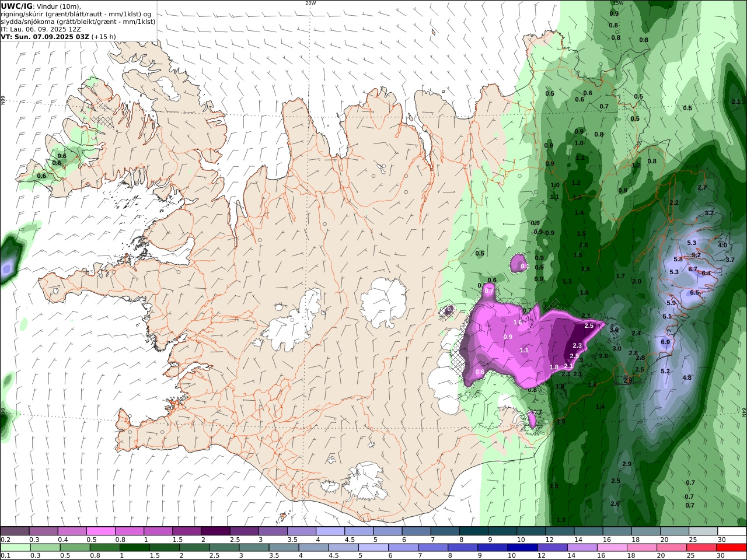Click the 2.7 precipitation value on map
Screen dimensions: 747x560
(702, 187)
